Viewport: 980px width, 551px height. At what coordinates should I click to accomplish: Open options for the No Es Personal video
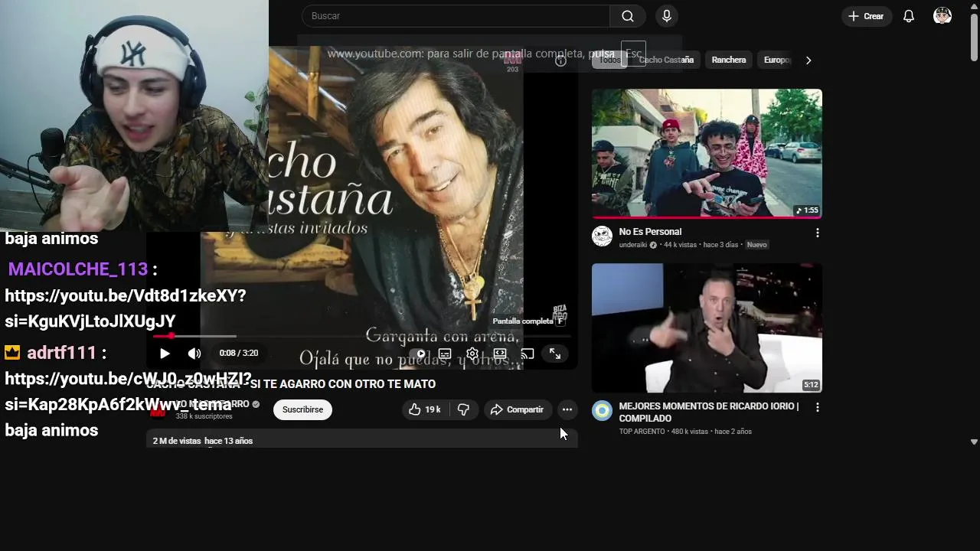(x=817, y=233)
